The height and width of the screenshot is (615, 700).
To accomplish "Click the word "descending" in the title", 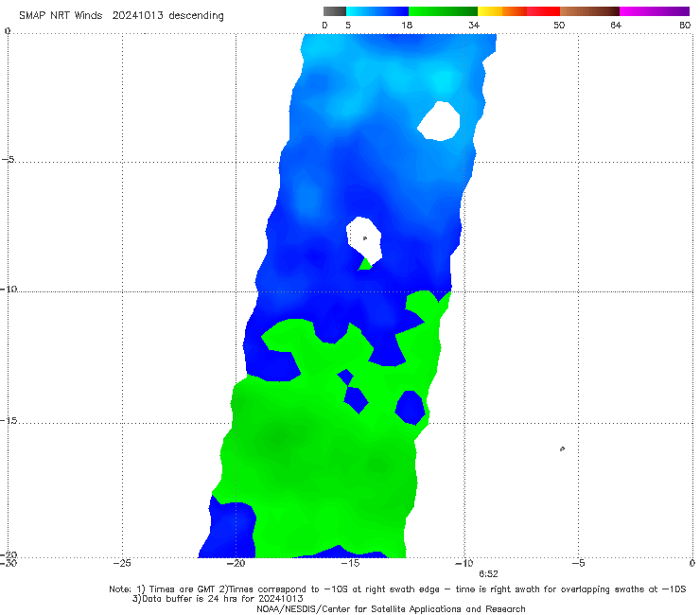I will coord(196,16).
